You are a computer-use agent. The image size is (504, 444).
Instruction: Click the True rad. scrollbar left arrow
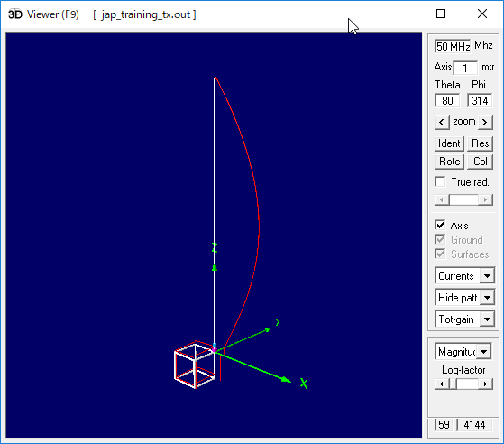[x=441, y=199]
